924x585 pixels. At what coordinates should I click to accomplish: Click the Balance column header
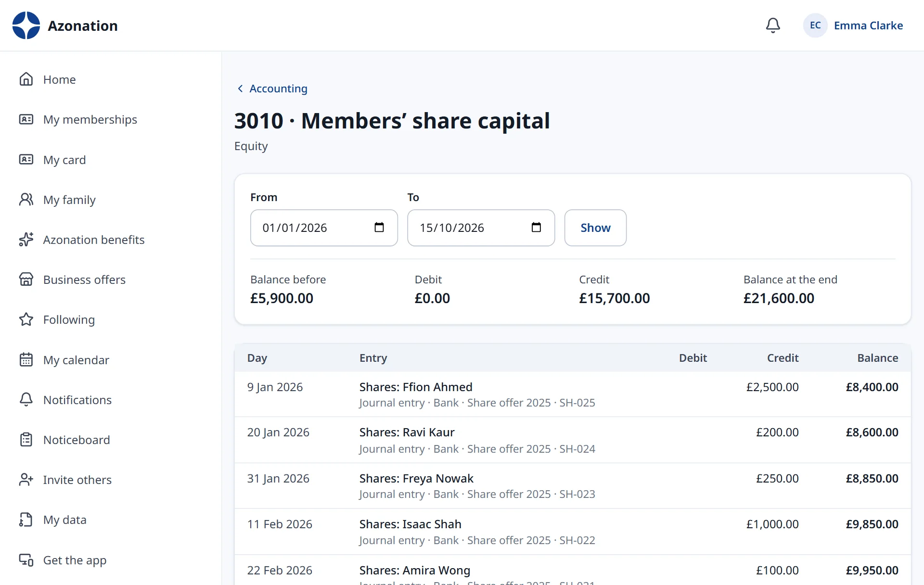pyautogui.click(x=877, y=358)
